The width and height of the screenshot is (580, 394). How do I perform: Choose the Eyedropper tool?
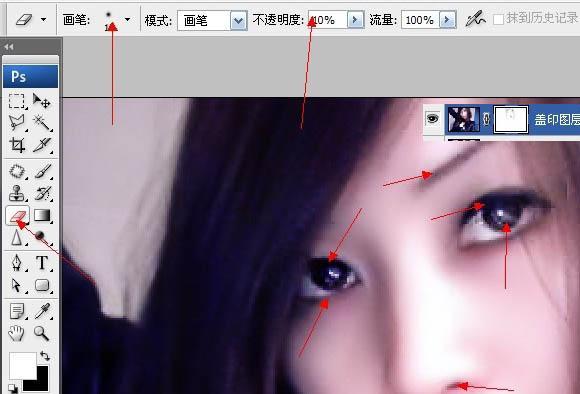(x=42, y=311)
